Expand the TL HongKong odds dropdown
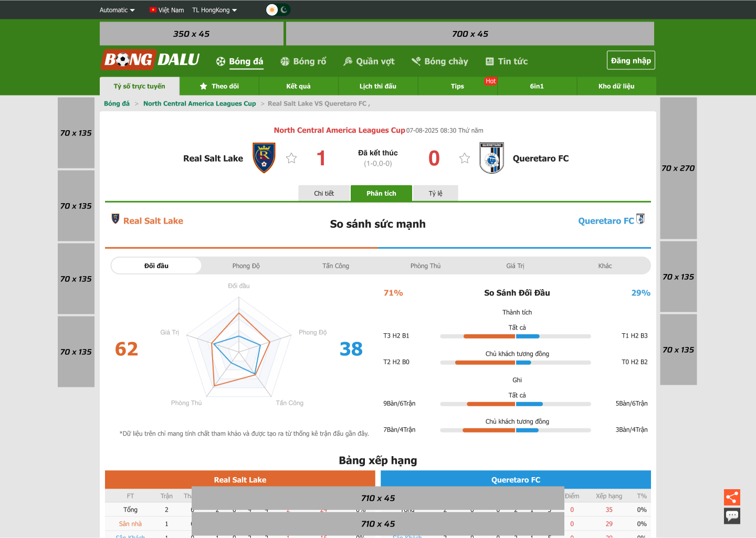 click(214, 10)
